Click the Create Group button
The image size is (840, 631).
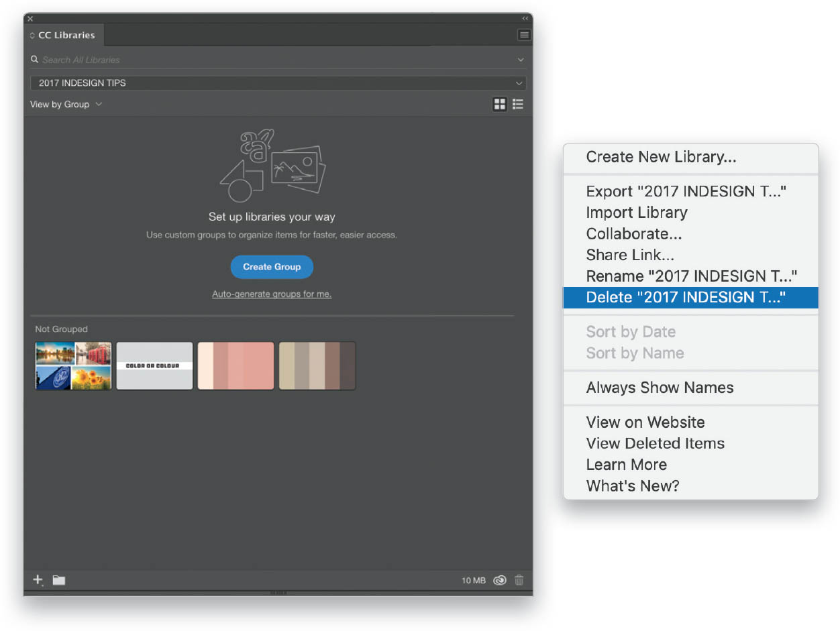[x=272, y=267]
